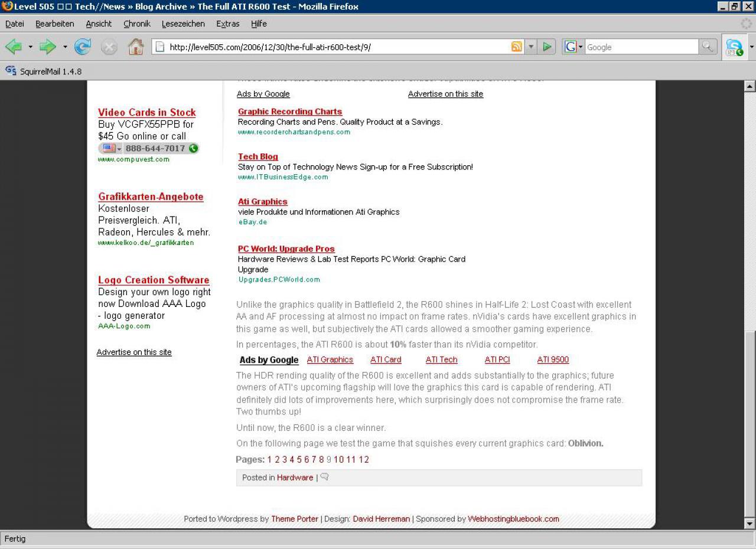Go to page 12 of the article

(x=364, y=459)
